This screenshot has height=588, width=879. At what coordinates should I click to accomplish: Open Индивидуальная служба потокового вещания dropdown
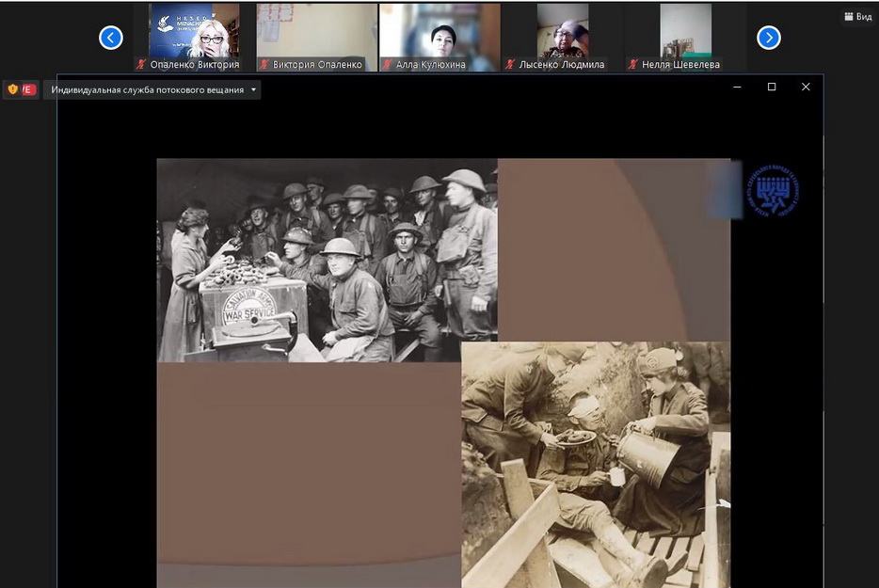tap(152, 89)
